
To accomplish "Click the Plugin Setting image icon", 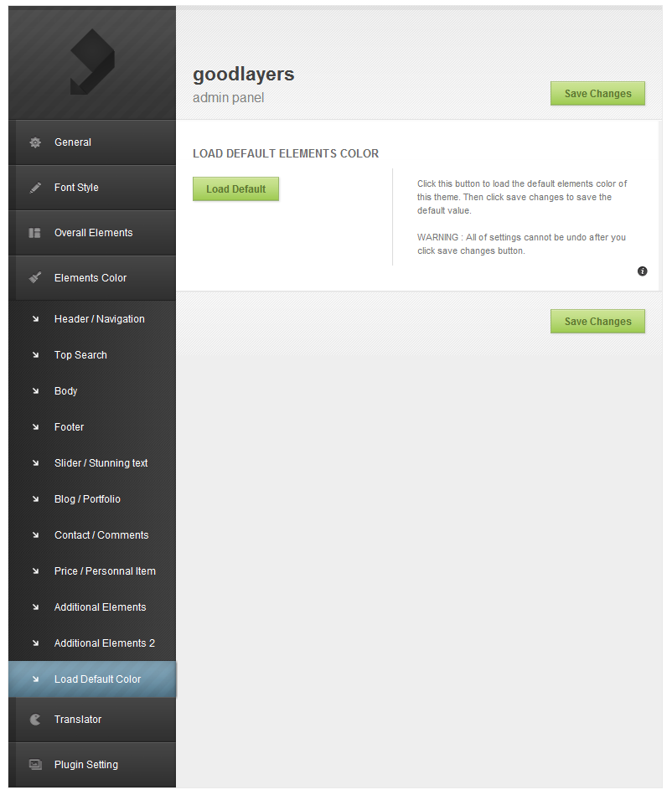I will tap(35, 765).
